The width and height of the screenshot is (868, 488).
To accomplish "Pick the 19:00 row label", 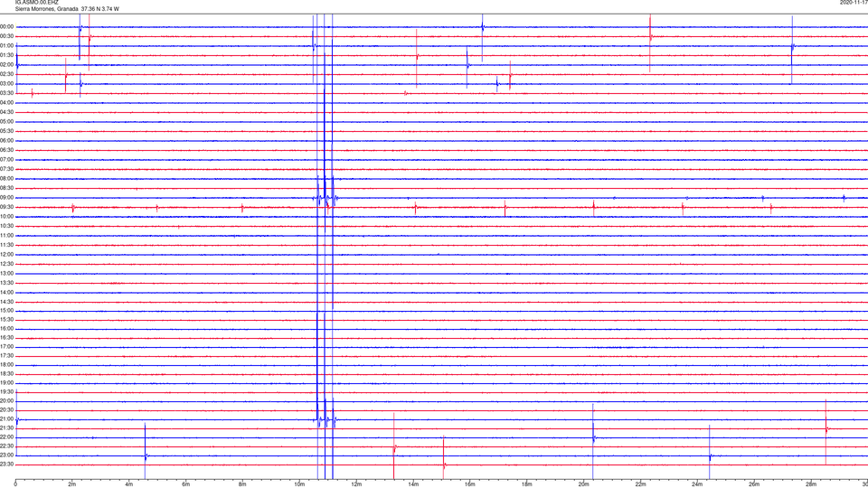I will pos(7,383).
